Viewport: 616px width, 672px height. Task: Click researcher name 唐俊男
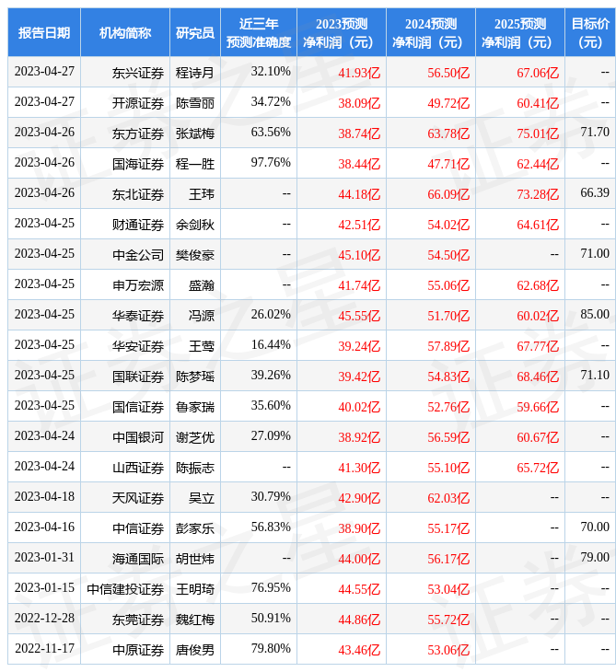tap(195, 650)
